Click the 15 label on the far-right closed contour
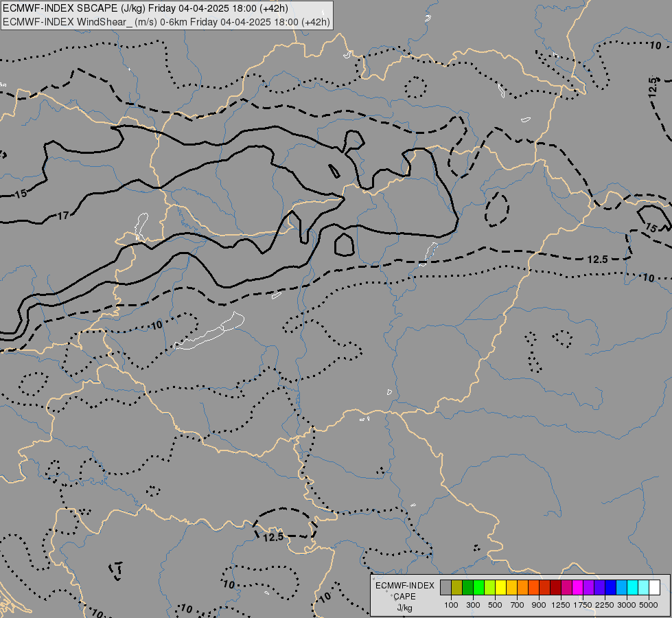Viewport: 672px width, 618px height. pyautogui.click(x=651, y=228)
